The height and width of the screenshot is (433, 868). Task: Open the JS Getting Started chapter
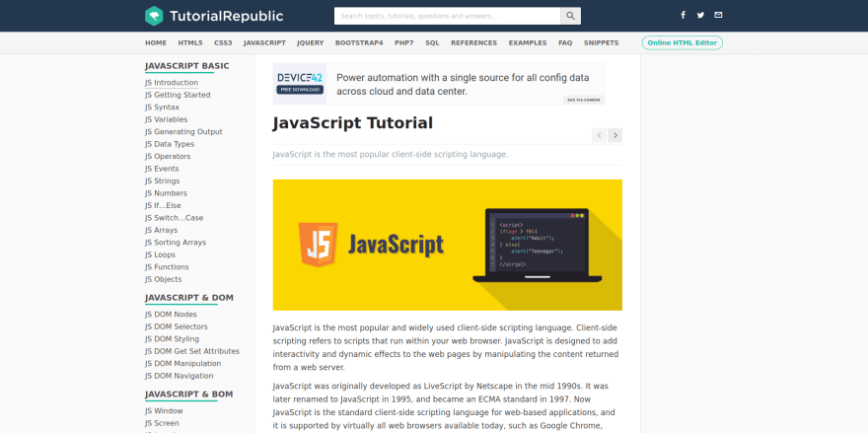pos(178,95)
